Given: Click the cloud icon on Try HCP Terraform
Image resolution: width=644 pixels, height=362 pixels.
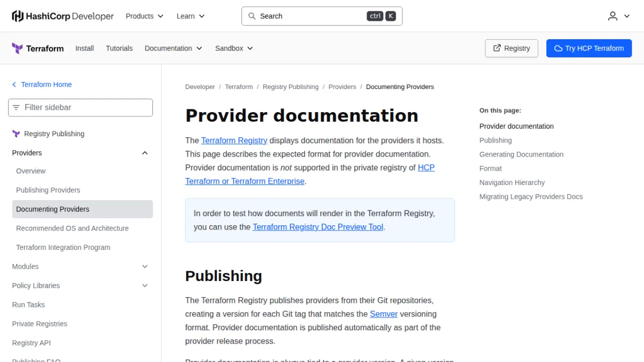Looking at the screenshot, I should (558, 48).
